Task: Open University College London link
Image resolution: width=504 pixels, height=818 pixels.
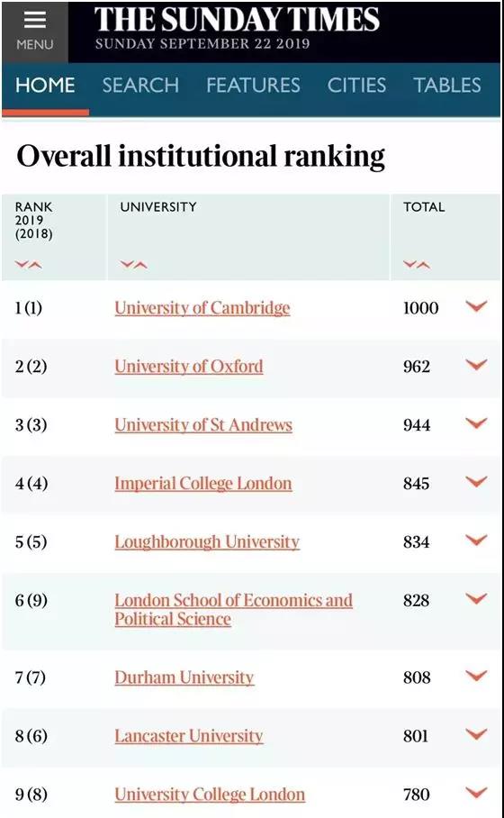Action: click(210, 794)
